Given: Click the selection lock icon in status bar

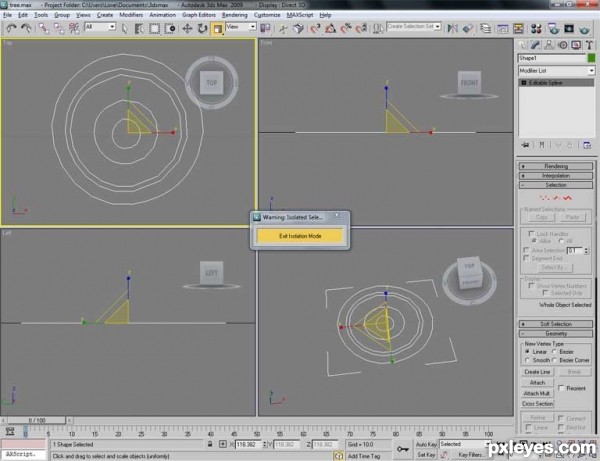Looking at the screenshot, I should (x=210, y=444).
